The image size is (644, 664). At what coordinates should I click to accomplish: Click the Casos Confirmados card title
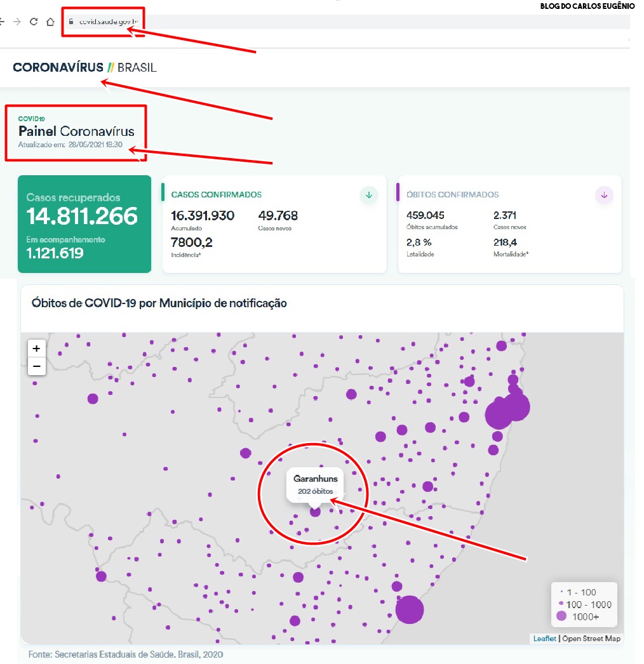coord(216,195)
